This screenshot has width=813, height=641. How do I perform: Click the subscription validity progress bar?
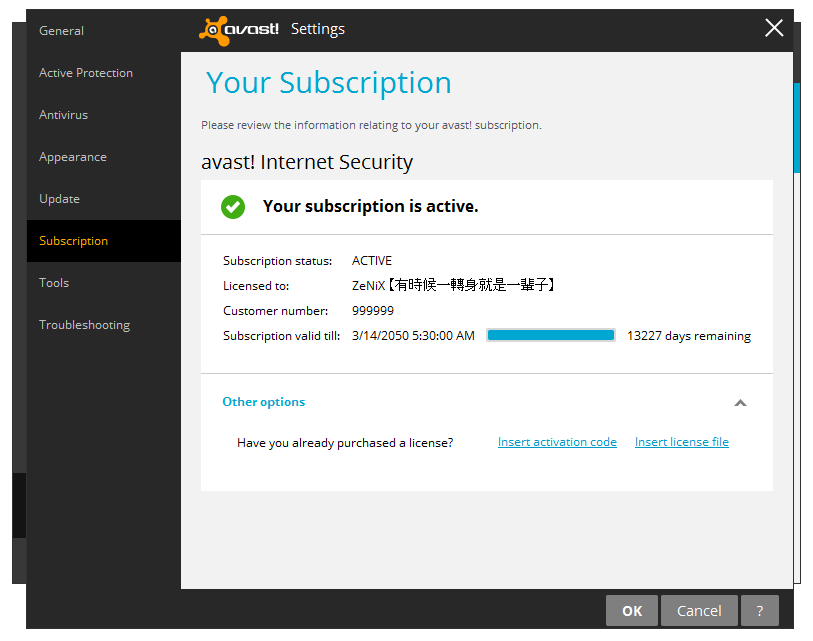pyautogui.click(x=550, y=334)
